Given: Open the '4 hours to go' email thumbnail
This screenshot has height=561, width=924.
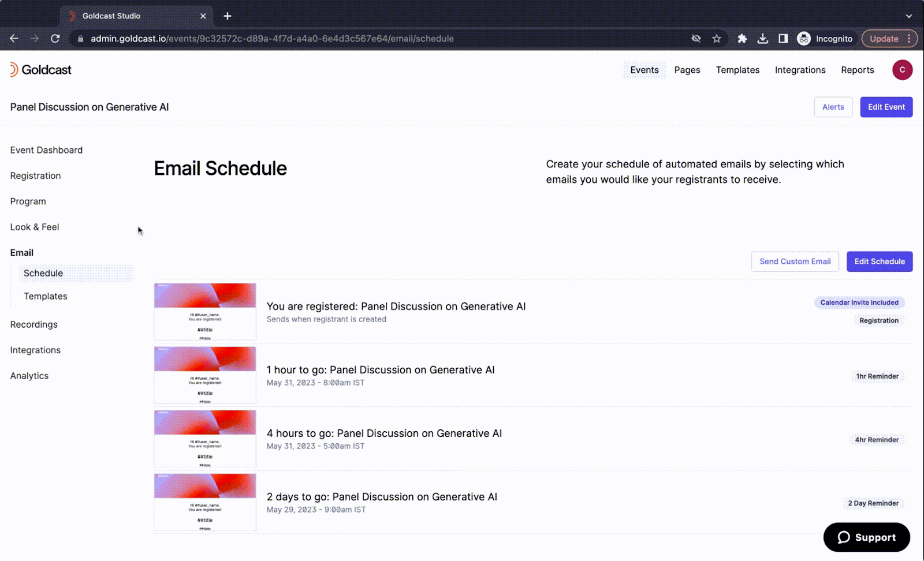Looking at the screenshot, I should click(x=205, y=439).
